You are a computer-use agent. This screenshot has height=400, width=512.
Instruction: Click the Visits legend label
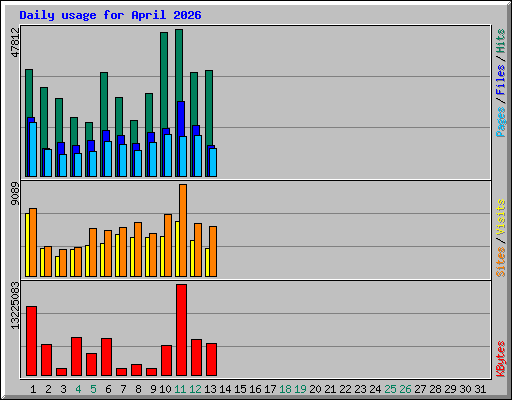pyautogui.click(x=501, y=218)
